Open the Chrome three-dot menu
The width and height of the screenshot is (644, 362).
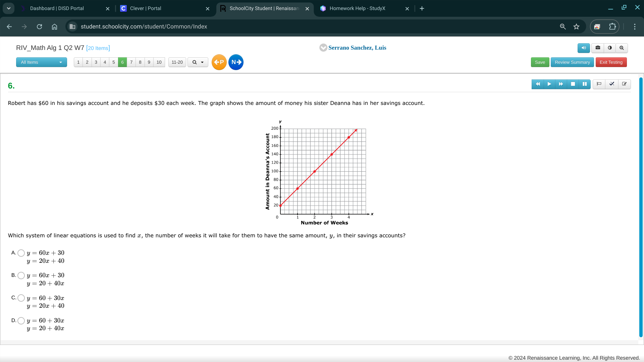(635, 26)
